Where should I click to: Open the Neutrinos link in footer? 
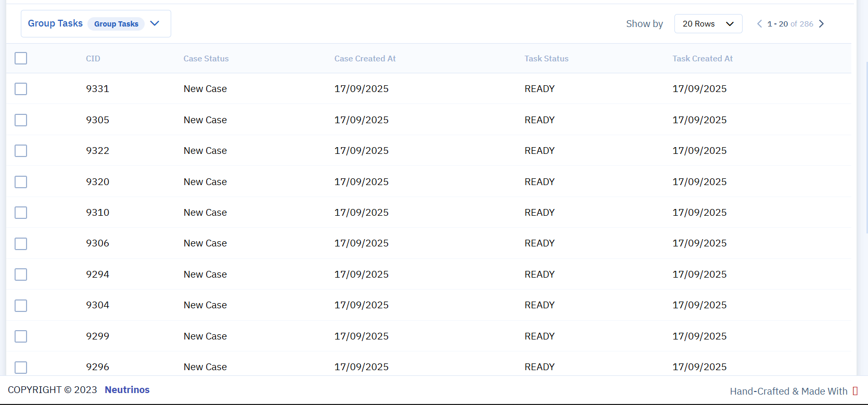pyautogui.click(x=127, y=390)
